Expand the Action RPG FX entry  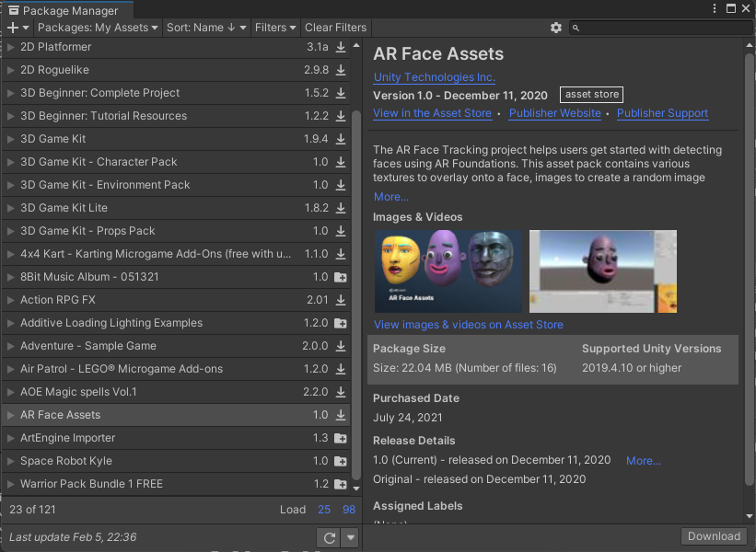(11, 300)
